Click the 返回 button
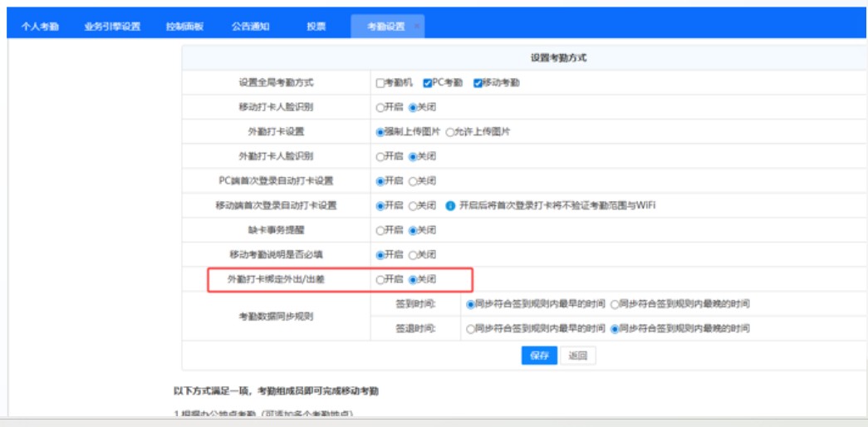The width and height of the screenshot is (868, 427). click(x=577, y=356)
